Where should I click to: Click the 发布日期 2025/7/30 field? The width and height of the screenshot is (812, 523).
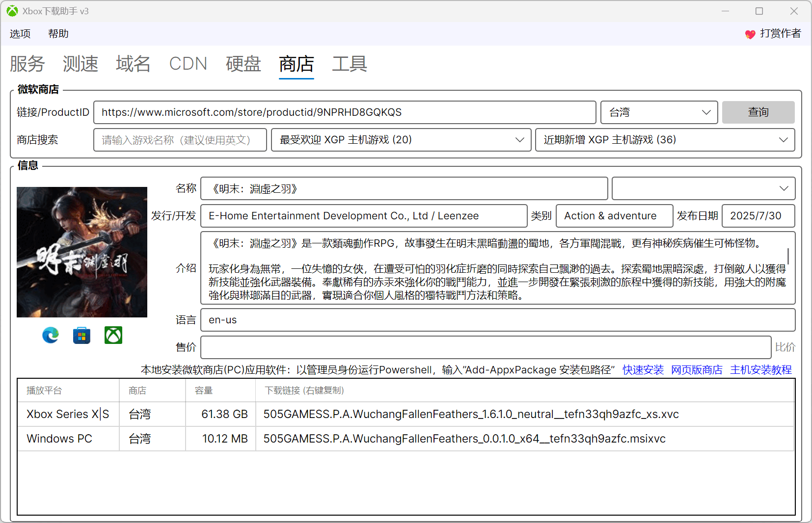758,216
